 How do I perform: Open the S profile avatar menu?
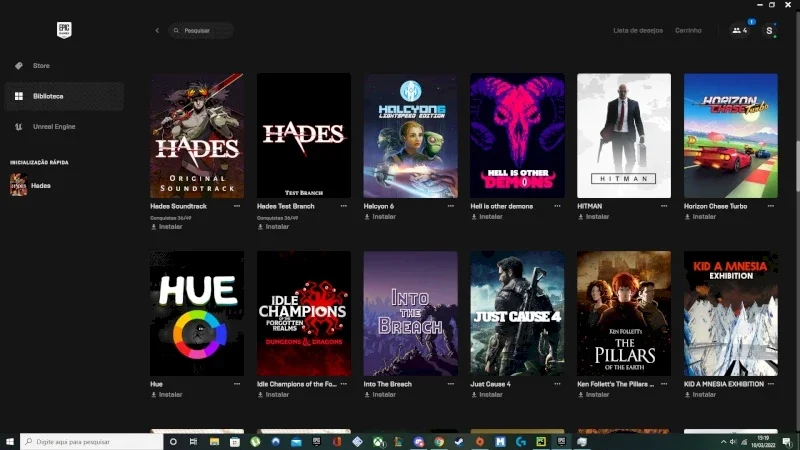769,31
